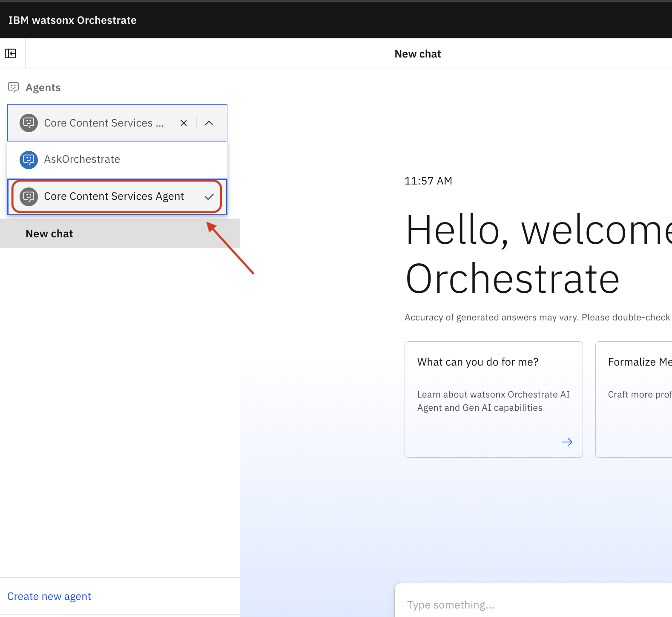The height and width of the screenshot is (617, 672).
Task: Click the Create new agent link
Action: [49, 596]
